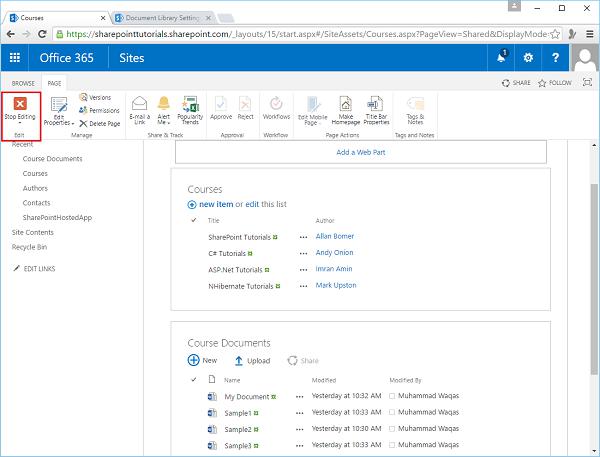Switch to Document Library Settings browser tab
600x457 pixels.
coord(163,18)
